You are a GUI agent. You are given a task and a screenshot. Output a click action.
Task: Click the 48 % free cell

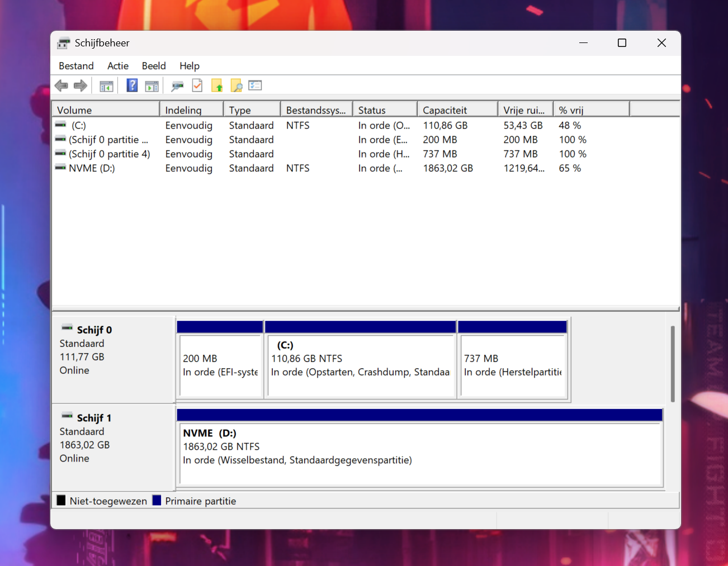[570, 126]
